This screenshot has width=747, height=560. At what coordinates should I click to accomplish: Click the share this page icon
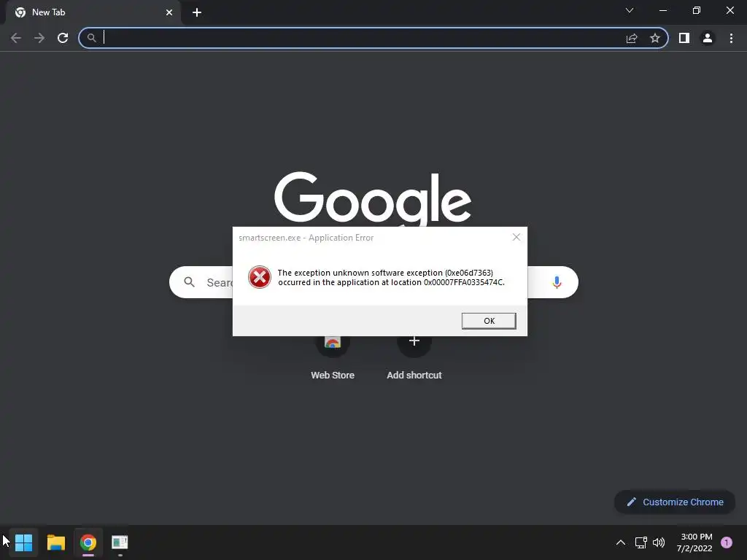coord(632,38)
